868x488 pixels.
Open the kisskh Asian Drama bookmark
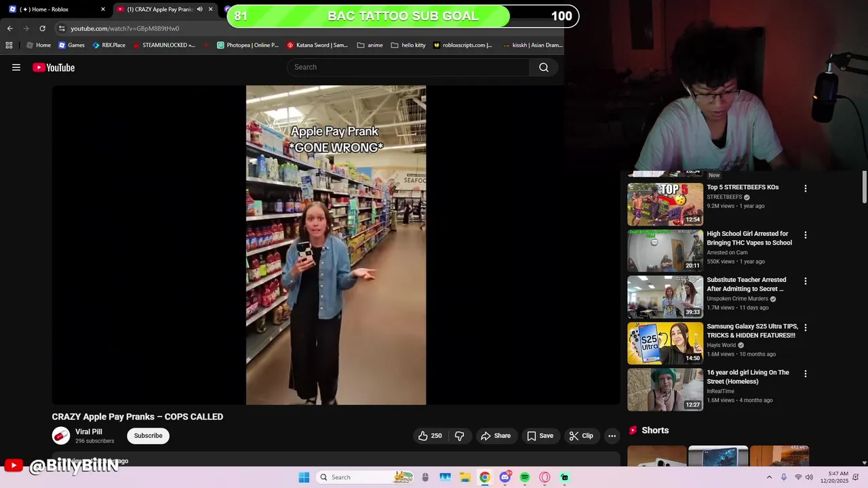tap(533, 45)
